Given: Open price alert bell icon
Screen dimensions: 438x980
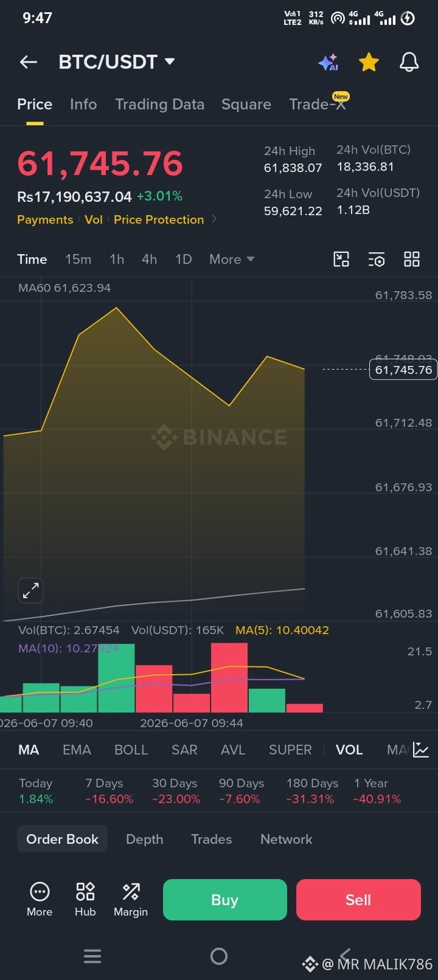Looking at the screenshot, I should point(409,62).
